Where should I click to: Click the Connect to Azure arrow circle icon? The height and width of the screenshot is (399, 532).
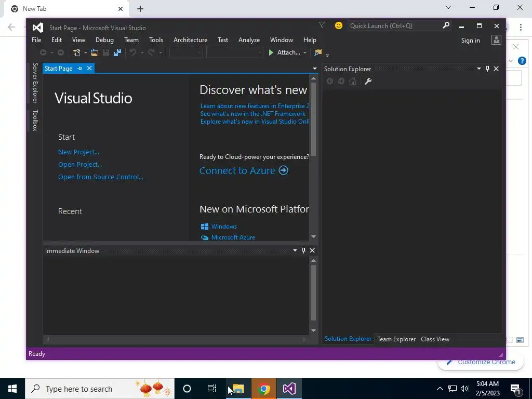284,170
